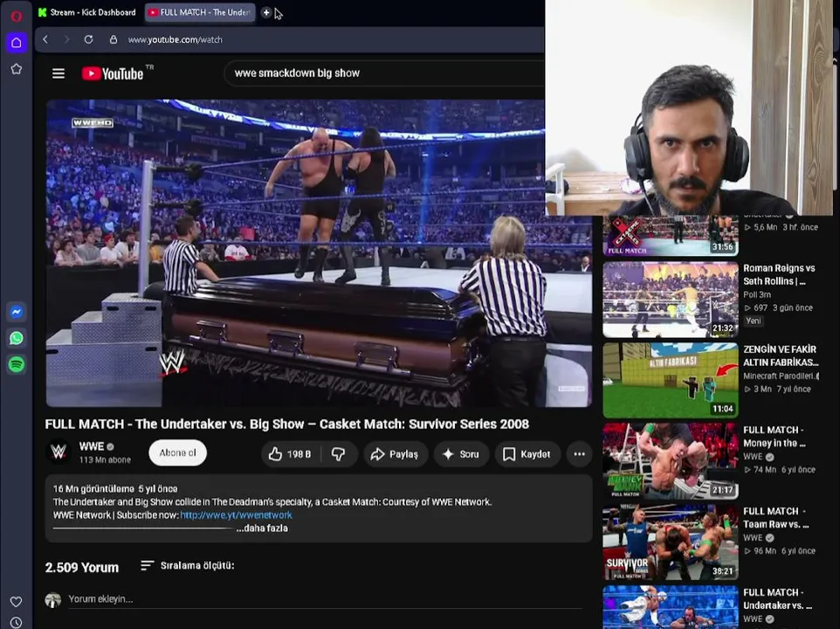Click the video title FULL MATCH heading

tap(287, 424)
